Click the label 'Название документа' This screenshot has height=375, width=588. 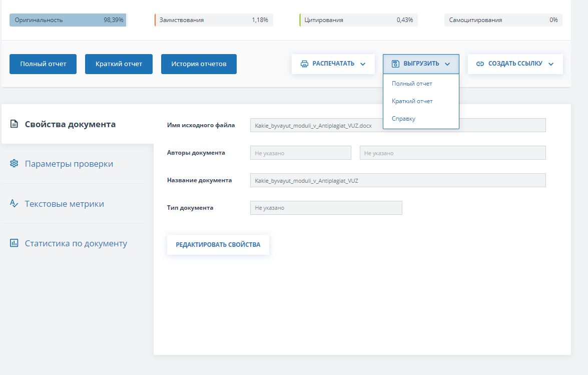coord(200,180)
